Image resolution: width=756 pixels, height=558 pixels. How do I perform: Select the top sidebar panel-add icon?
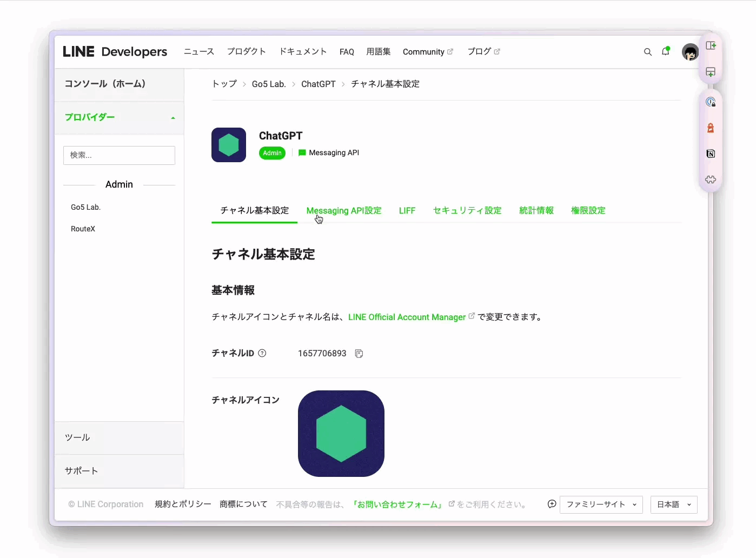[x=711, y=45]
